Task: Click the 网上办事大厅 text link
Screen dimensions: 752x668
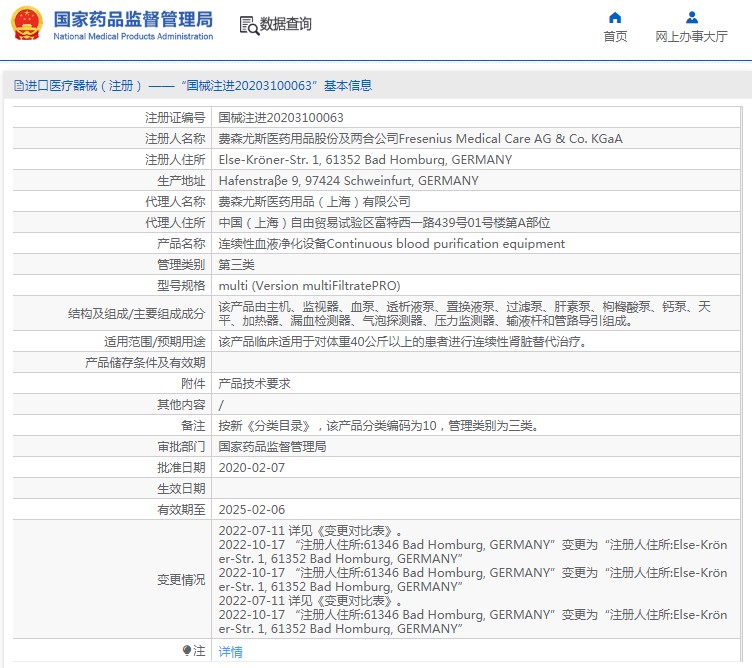Action: pos(691,36)
